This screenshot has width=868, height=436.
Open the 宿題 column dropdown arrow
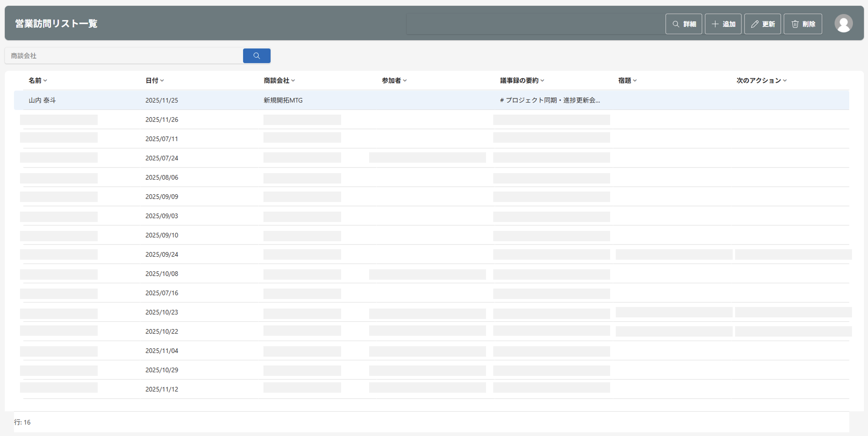635,81
